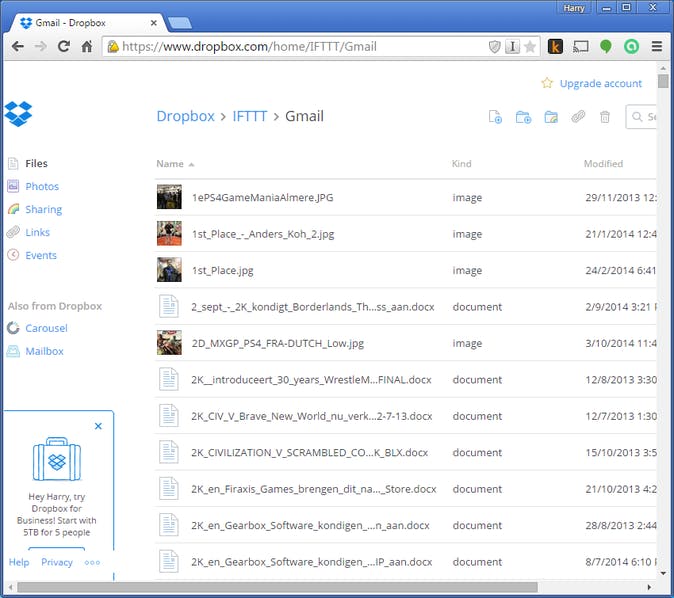Click the Share link paperclip icon

click(x=578, y=117)
